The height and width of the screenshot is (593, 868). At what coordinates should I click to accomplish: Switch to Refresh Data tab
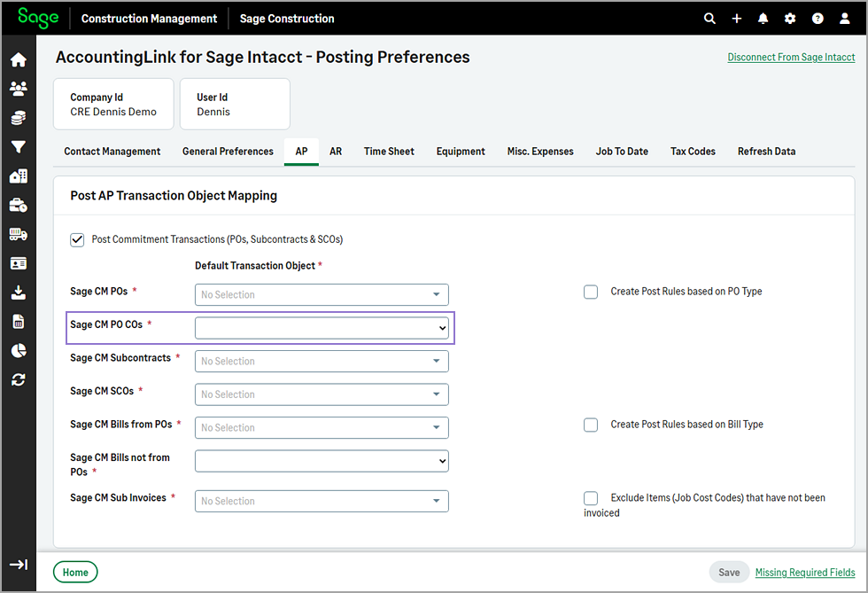coord(766,152)
